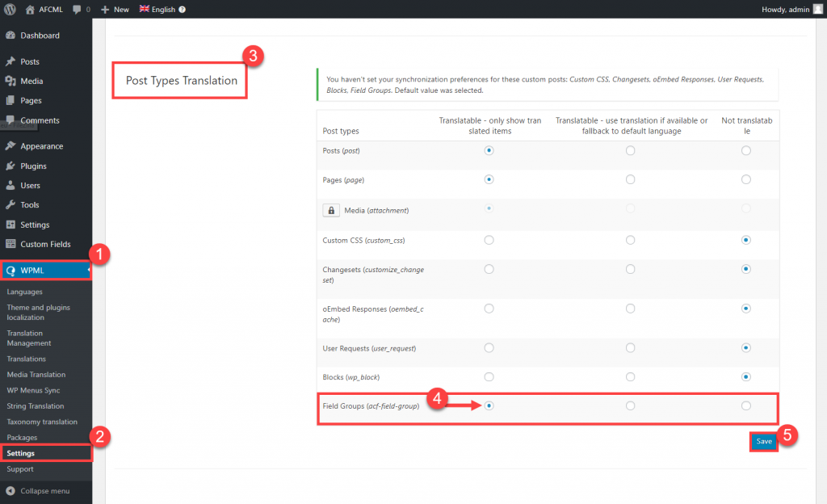Viewport: 827px width, 504px height.
Task: Click the WordPress logo icon
Action: click(x=10, y=9)
